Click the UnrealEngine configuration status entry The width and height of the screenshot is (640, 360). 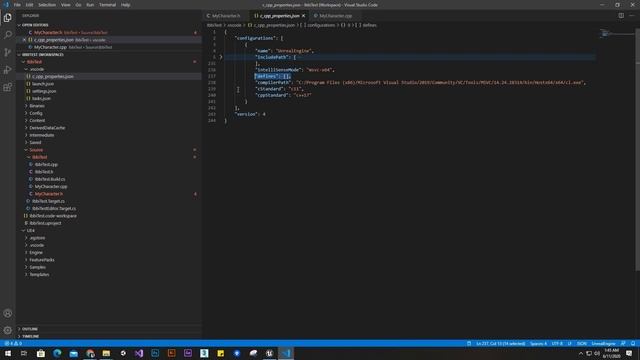click(x=603, y=343)
